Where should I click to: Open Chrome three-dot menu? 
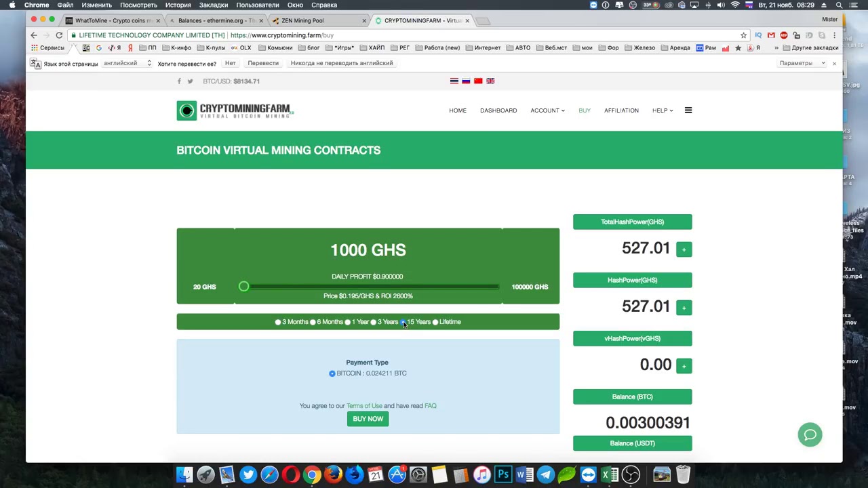click(x=835, y=35)
